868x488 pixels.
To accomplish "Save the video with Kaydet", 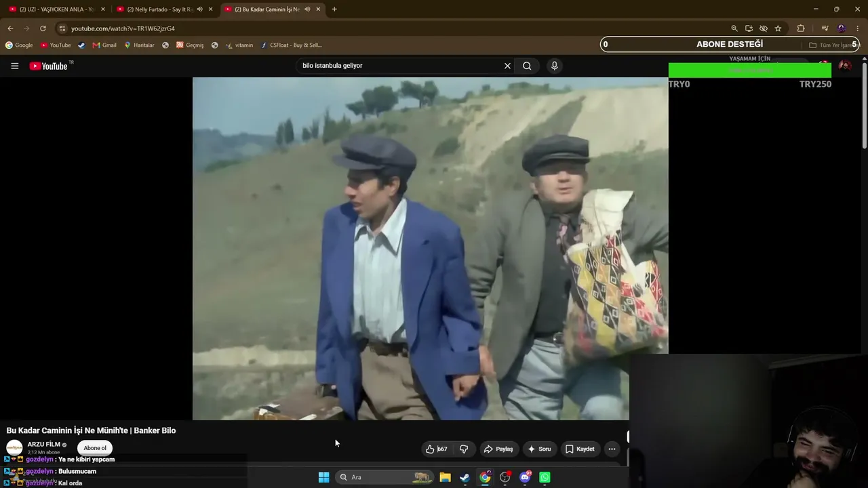I will click(x=580, y=449).
